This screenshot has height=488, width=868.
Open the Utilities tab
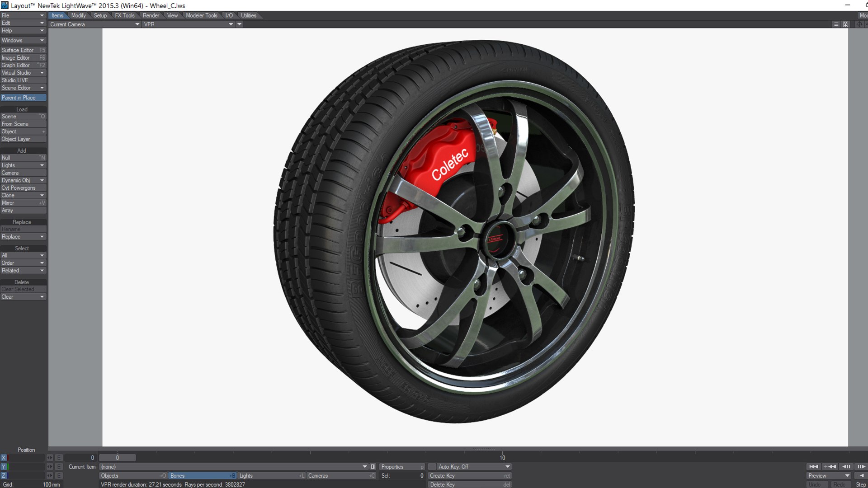click(x=249, y=15)
